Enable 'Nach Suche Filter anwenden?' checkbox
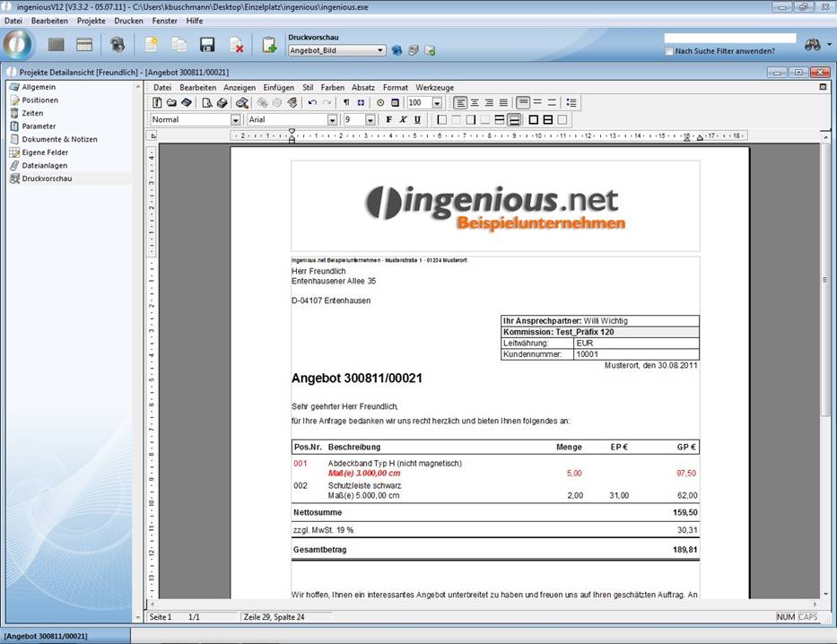The height and width of the screenshot is (644, 837). pos(669,51)
